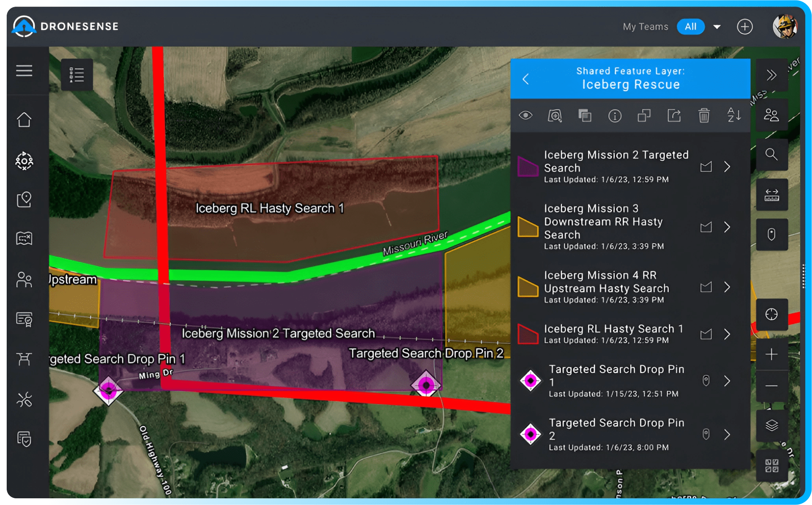Toggle layer visibility eye icon
The image size is (812, 505).
coord(526,115)
